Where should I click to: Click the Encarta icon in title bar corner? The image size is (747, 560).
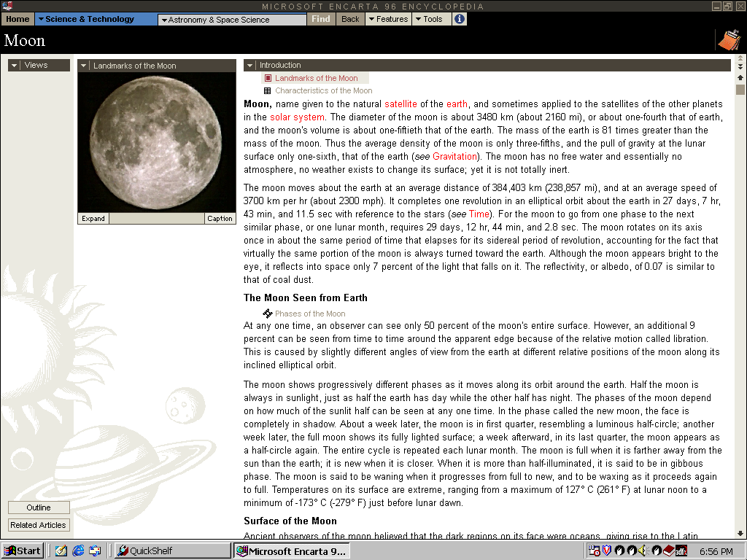pyautogui.click(x=7, y=6)
